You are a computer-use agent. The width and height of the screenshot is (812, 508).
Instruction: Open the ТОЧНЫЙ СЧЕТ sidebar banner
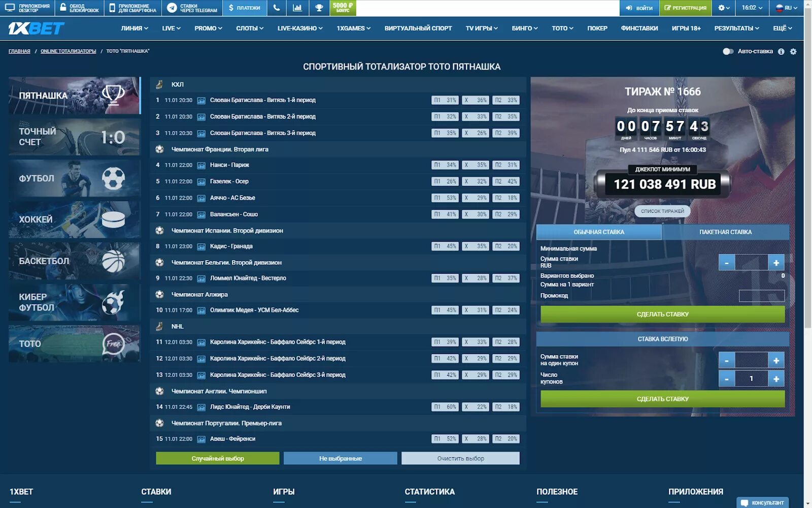tap(74, 137)
